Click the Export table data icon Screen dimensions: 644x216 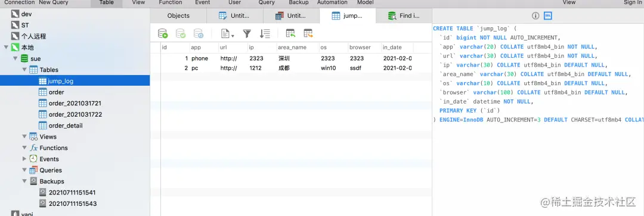pos(308,33)
